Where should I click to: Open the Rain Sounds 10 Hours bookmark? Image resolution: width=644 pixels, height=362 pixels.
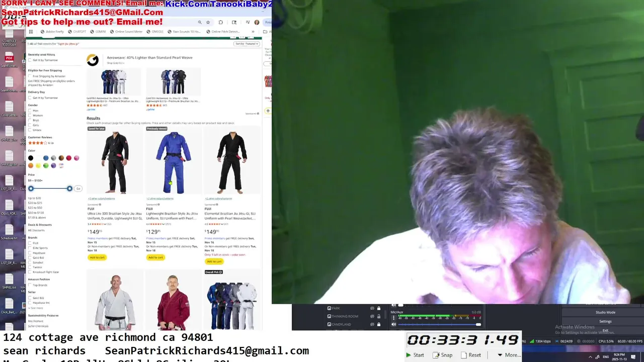click(x=184, y=32)
